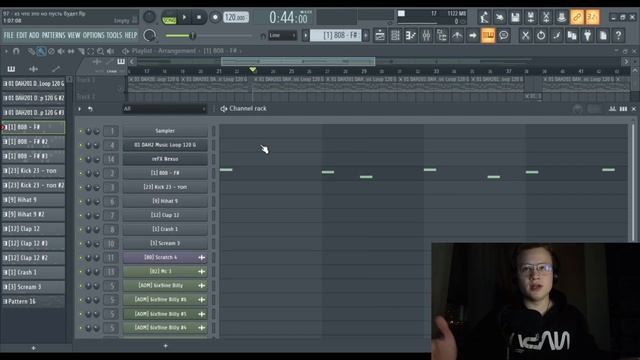The height and width of the screenshot is (360, 640).
Task: Click the wait for input icon
Action: [x=500, y=17]
